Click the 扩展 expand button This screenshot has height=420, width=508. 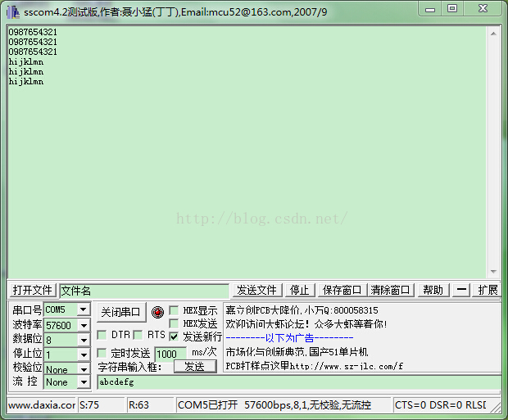[x=488, y=290]
